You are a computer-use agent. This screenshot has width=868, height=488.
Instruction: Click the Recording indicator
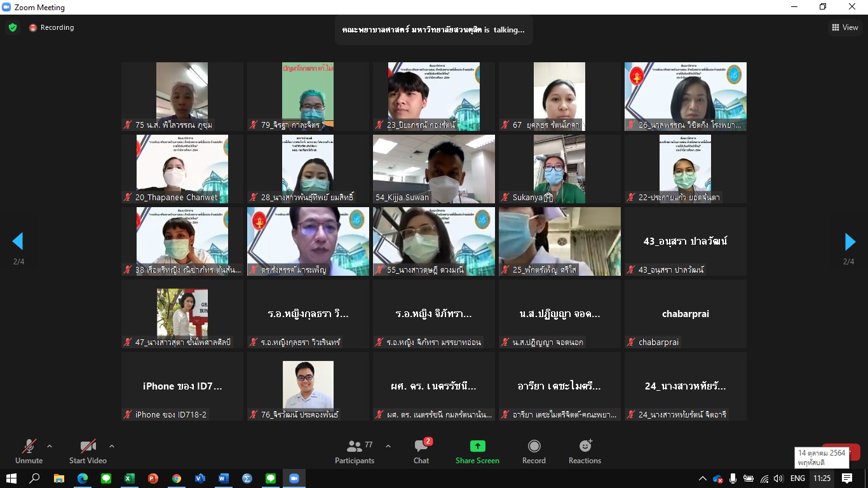tap(51, 27)
